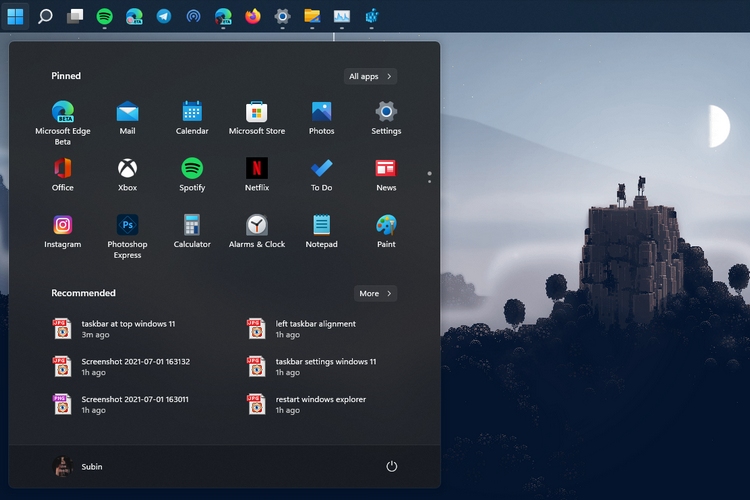Screen dimensions: 750x500
Task: Click the Search icon in the taskbar
Action: [x=45, y=16]
